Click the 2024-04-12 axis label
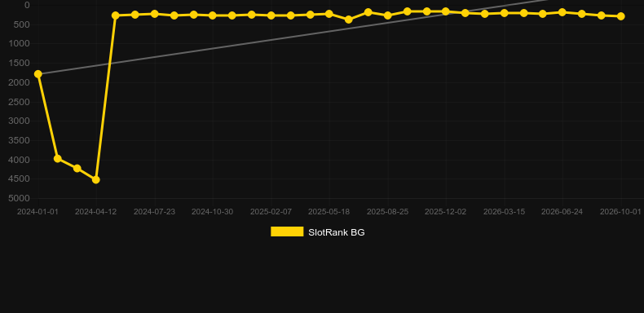Viewport: 644px width, 313px height. (x=96, y=212)
